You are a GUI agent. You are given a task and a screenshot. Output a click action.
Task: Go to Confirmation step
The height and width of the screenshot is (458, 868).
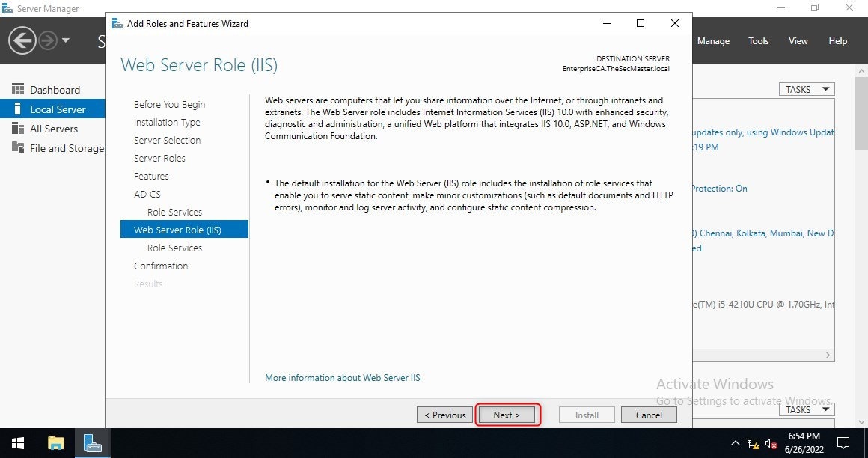(161, 266)
